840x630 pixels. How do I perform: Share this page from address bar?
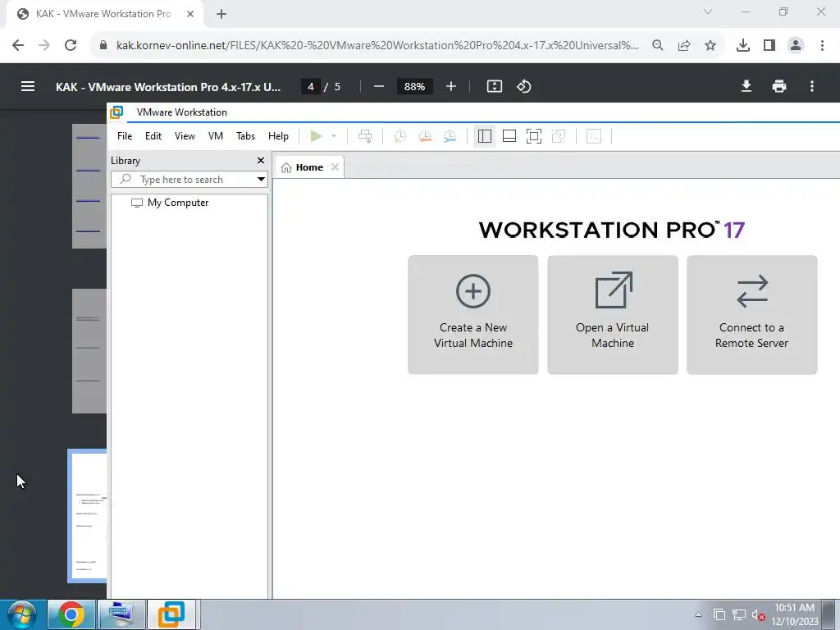[684, 46]
